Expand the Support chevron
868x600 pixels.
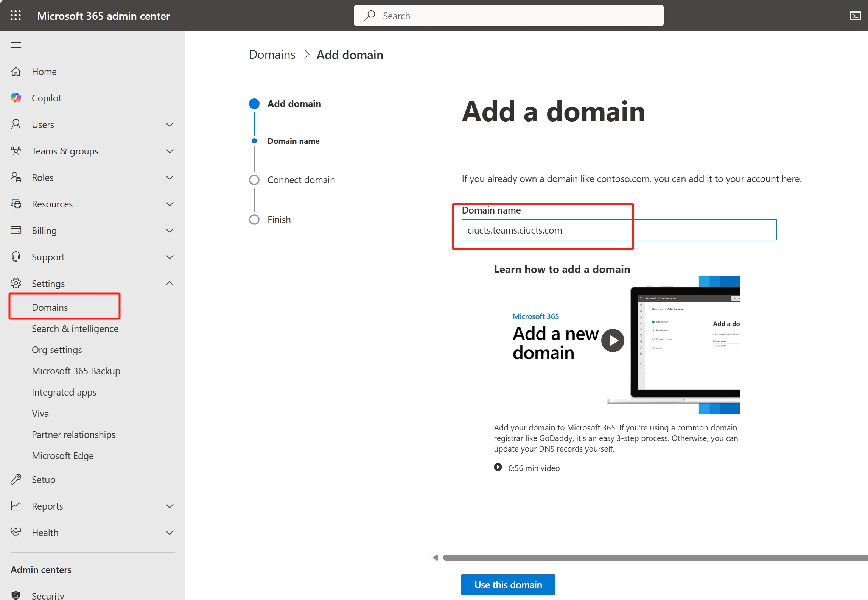(x=170, y=257)
